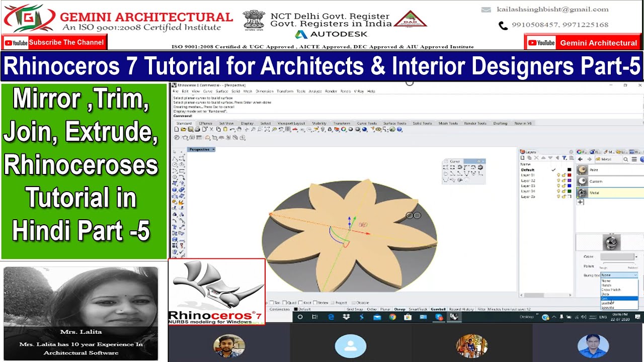This screenshot has width=644, height=362.
Task: Click the Help icon ending the Standard toolbar
Action: [x=399, y=129]
